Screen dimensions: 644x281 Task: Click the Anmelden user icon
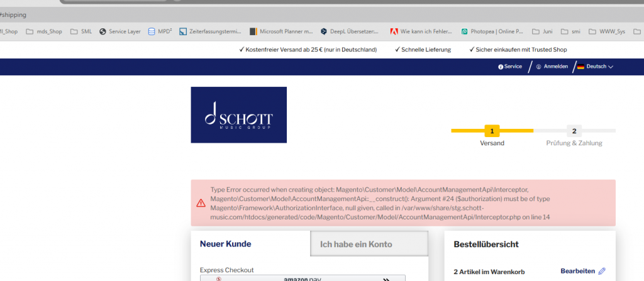538,67
